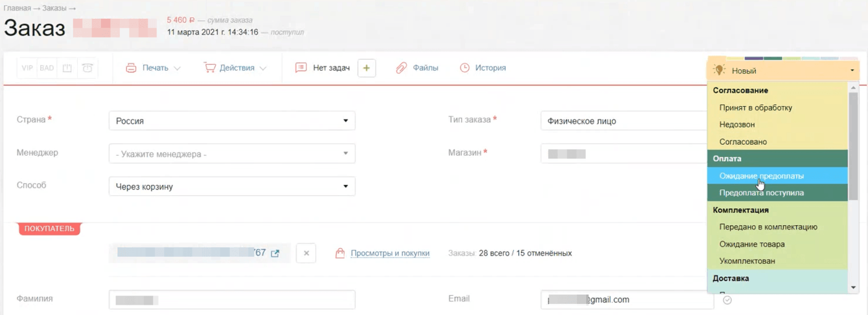Choose Принят в обработку status
Image resolution: width=868 pixels, height=315 pixels.
(755, 108)
